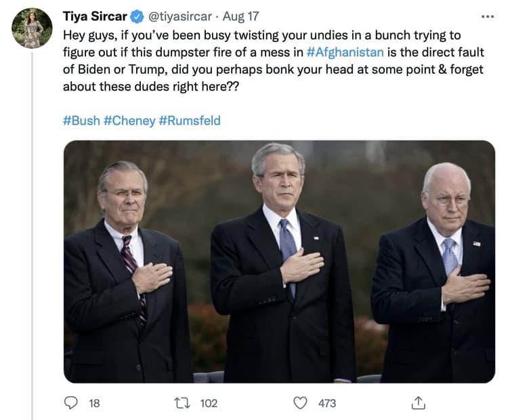Image resolution: width=508 pixels, height=420 pixels.
Task: Open the Aug 17 timestamp permalink
Action: click(x=240, y=16)
